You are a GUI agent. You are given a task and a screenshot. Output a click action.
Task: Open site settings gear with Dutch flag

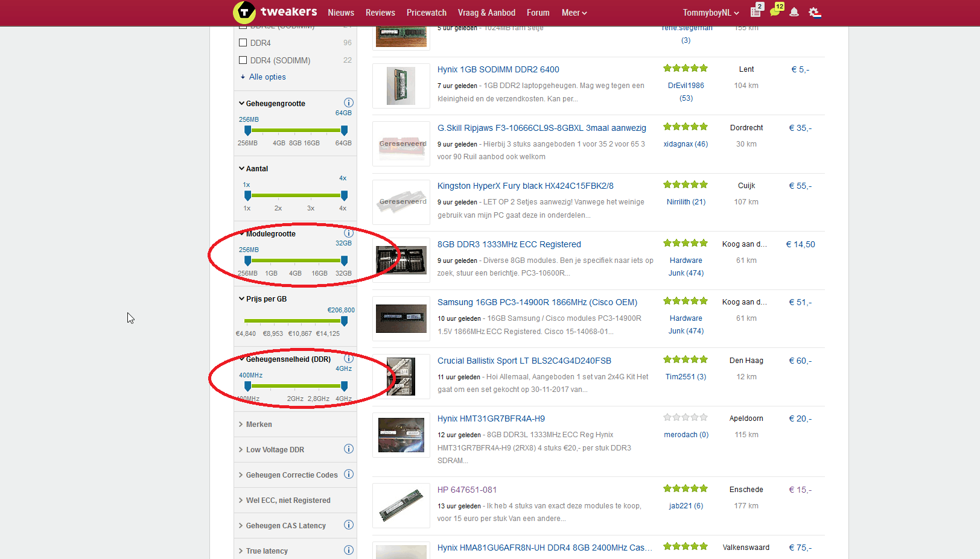click(x=815, y=12)
